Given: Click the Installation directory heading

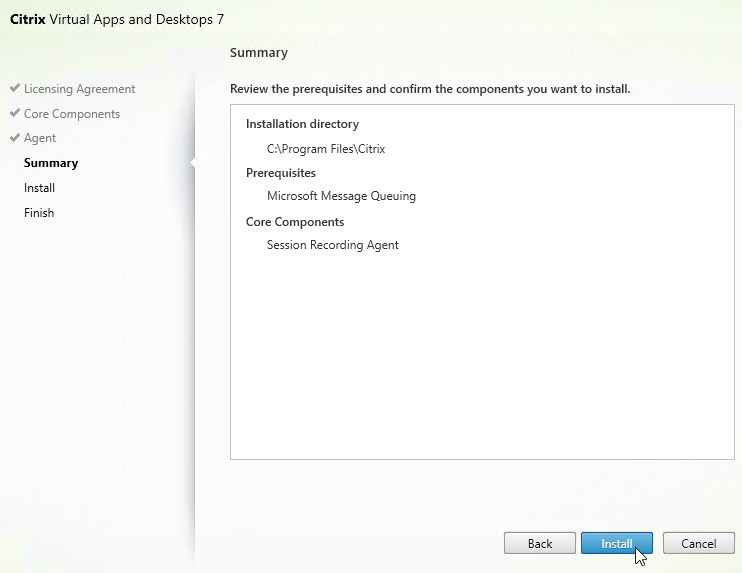Looking at the screenshot, I should coord(302,124).
